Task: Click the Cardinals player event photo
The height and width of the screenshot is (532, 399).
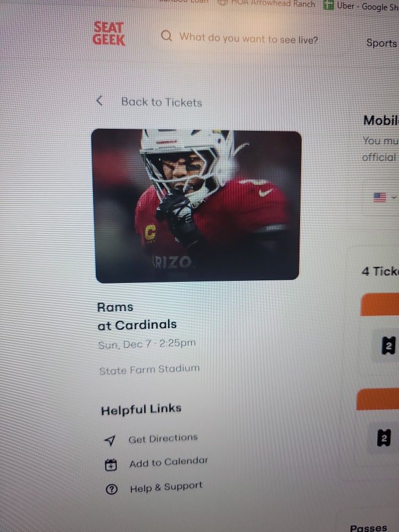Action: [197, 205]
